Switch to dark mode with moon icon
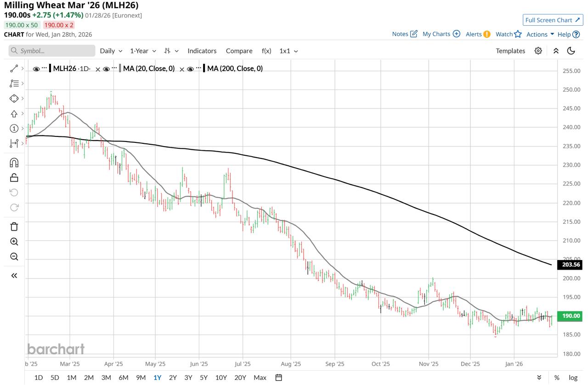 tap(571, 51)
